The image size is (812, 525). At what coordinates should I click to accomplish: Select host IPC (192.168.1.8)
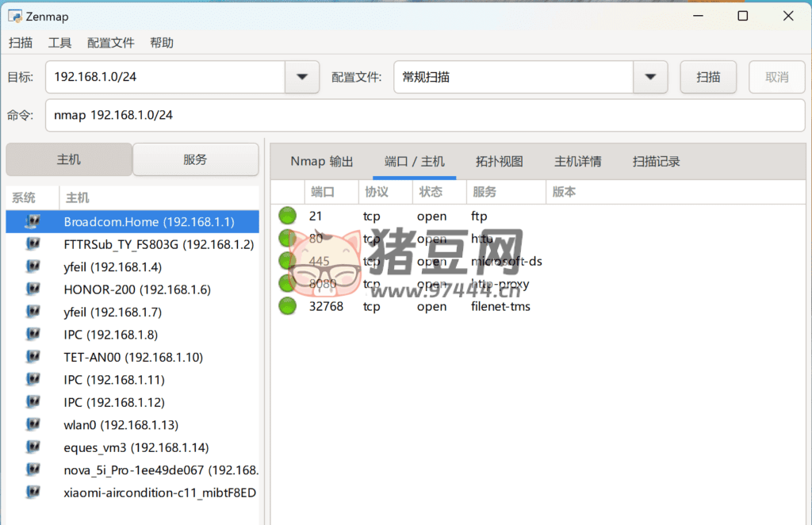coord(132,335)
